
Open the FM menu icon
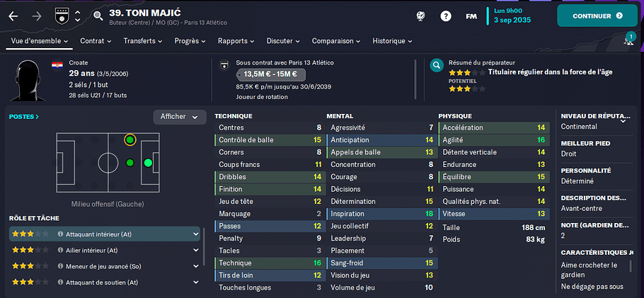pos(471,16)
